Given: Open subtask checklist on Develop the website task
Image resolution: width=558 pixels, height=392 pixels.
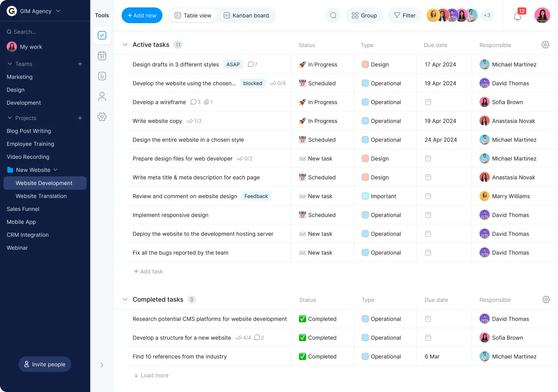Looking at the screenshot, I should pyautogui.click(x=278, y=83).
